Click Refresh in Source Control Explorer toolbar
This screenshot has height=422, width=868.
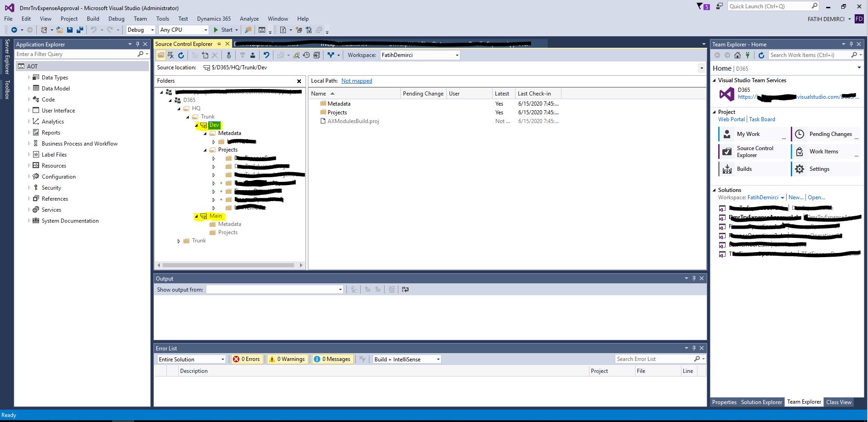(x=181, y=55)
